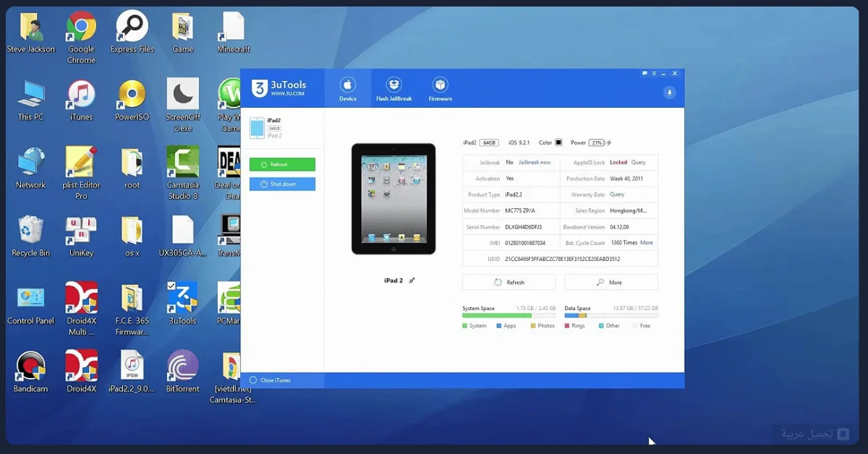Screen dimensions: 868x454
Task: Click the edit pencil next to iPad 2 name
Action: coord(412,280)
